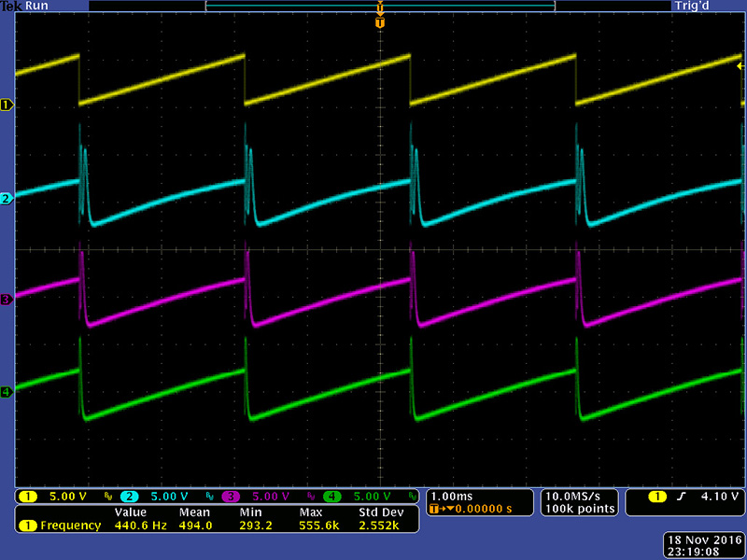Click the record view bar at top
This screenshot has height=560, width=747.
click(380, 6)
